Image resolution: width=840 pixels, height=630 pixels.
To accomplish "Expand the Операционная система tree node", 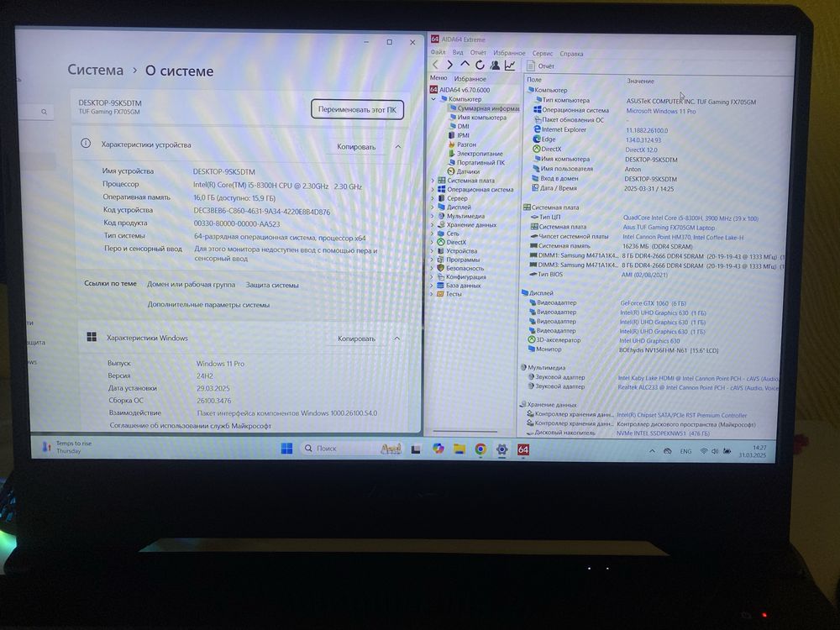I will pos(433,189).
